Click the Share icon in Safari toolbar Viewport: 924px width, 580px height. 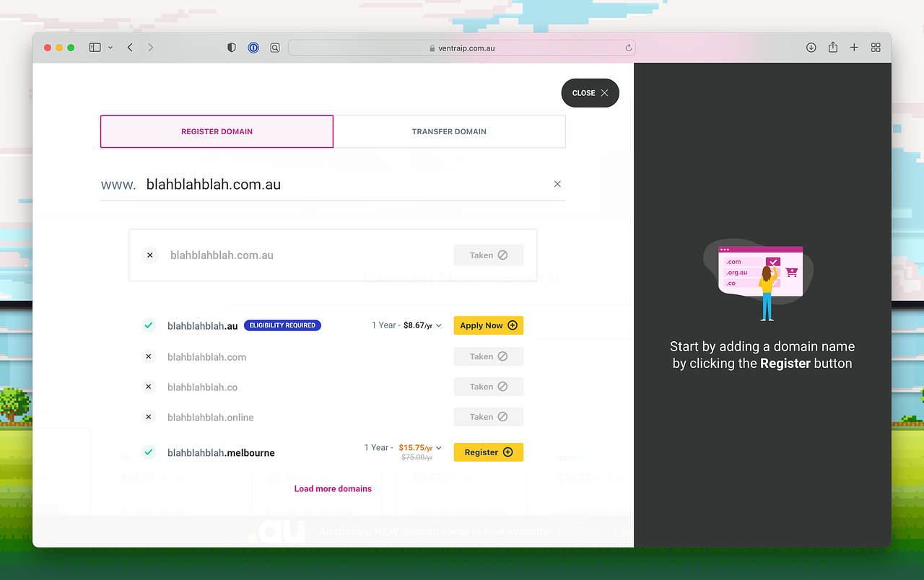[x=832, y=48]
